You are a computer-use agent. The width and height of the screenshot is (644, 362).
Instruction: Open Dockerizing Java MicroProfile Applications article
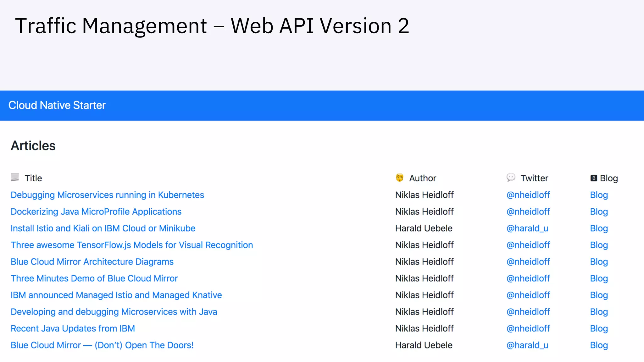coord(96,211)
